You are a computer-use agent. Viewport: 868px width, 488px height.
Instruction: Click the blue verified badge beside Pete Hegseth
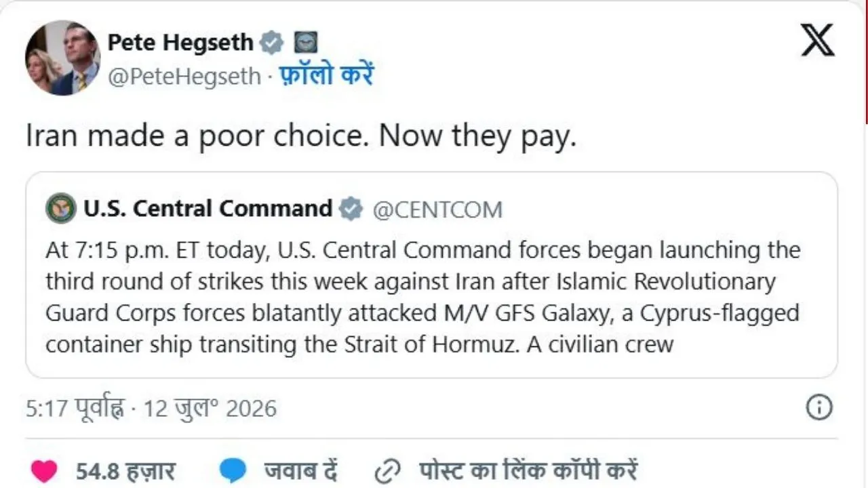(272, 43)
